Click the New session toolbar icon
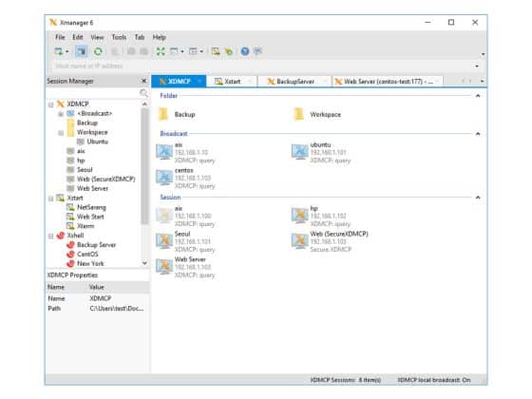 point(59,51)
